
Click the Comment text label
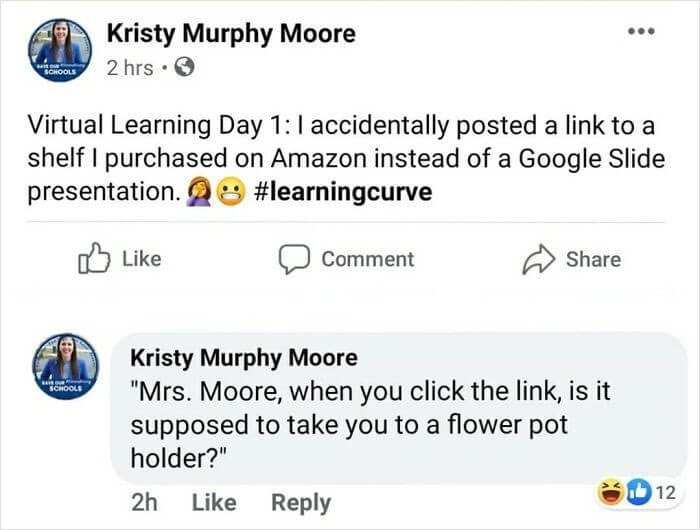click(368, 259)
